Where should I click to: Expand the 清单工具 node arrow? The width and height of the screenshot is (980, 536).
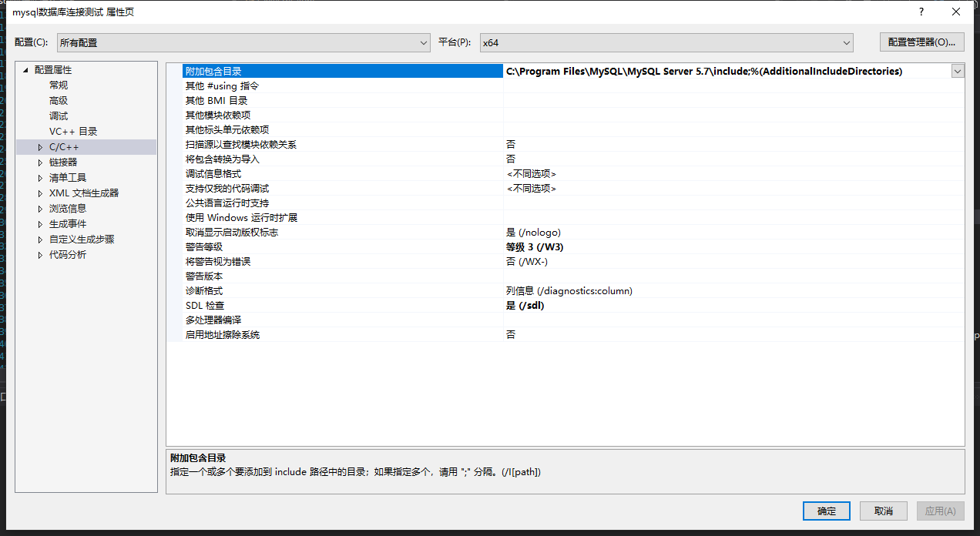[41, 178]
